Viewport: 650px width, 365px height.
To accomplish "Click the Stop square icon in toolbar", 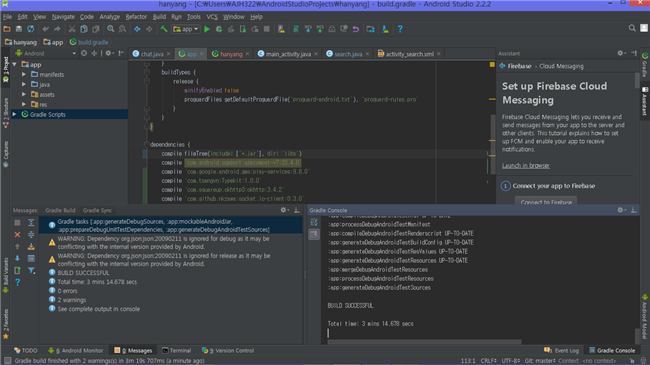I will [x=267, y=29].
